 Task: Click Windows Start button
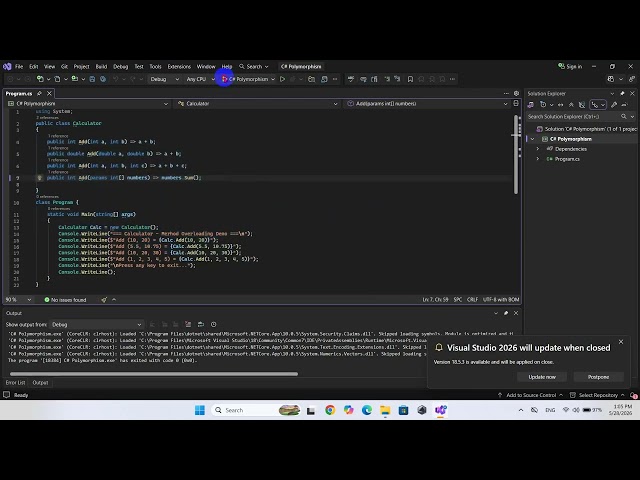point(200,410)
